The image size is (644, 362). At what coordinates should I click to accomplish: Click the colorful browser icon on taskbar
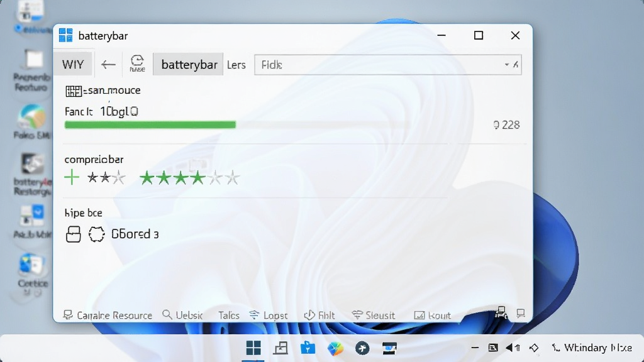(335, 348)
